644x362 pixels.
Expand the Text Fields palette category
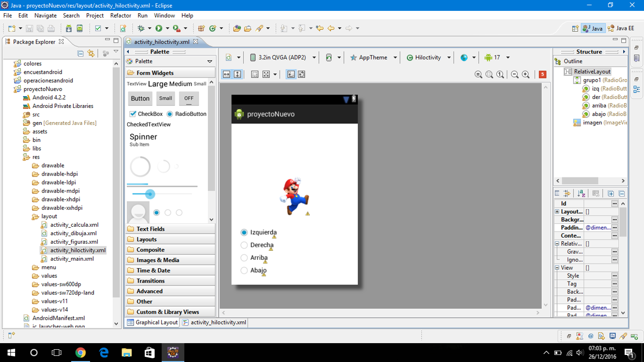[x=170, y=229]
